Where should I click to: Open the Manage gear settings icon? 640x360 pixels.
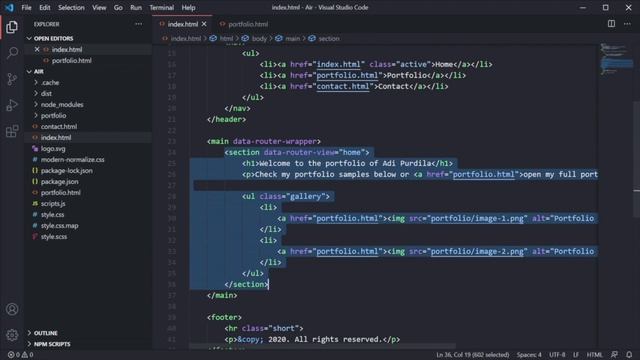(x=12, y=335)
